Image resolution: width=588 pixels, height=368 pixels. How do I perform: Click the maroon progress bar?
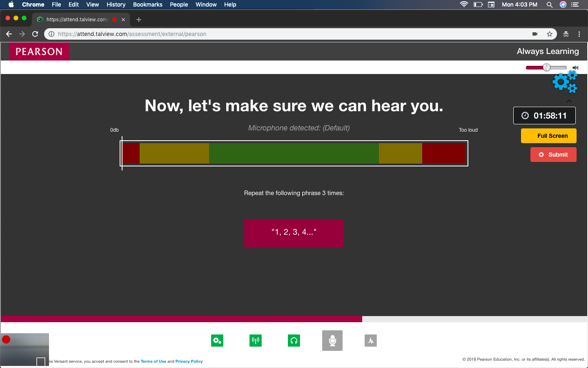(181, 319)
